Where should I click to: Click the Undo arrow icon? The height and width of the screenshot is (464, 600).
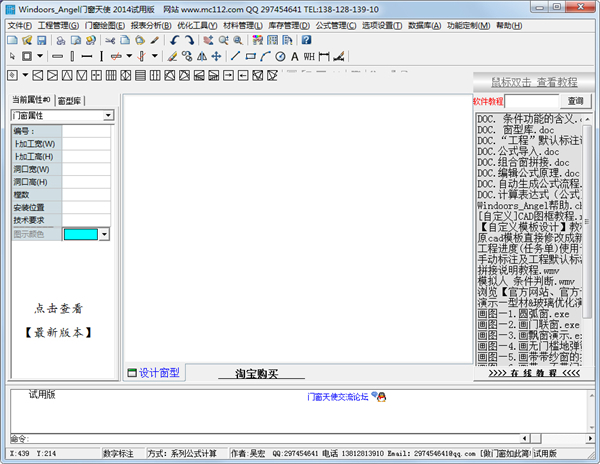click(x=174, y=40)
